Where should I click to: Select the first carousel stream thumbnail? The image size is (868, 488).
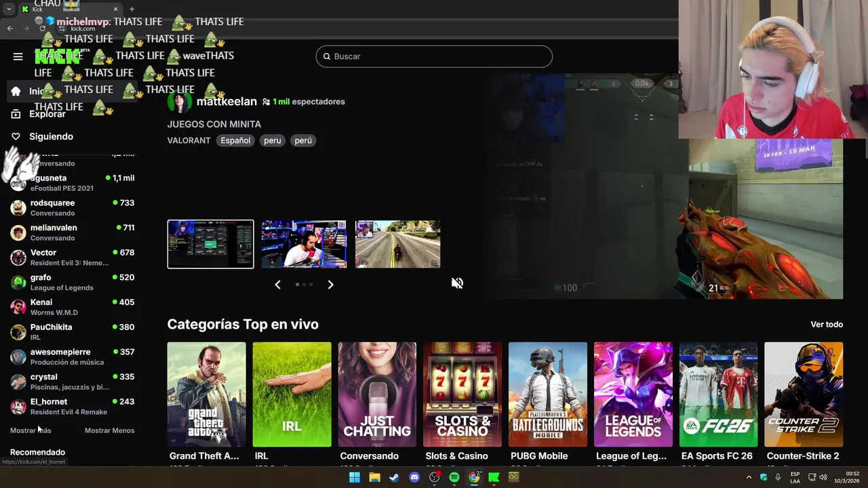(210, 244)
